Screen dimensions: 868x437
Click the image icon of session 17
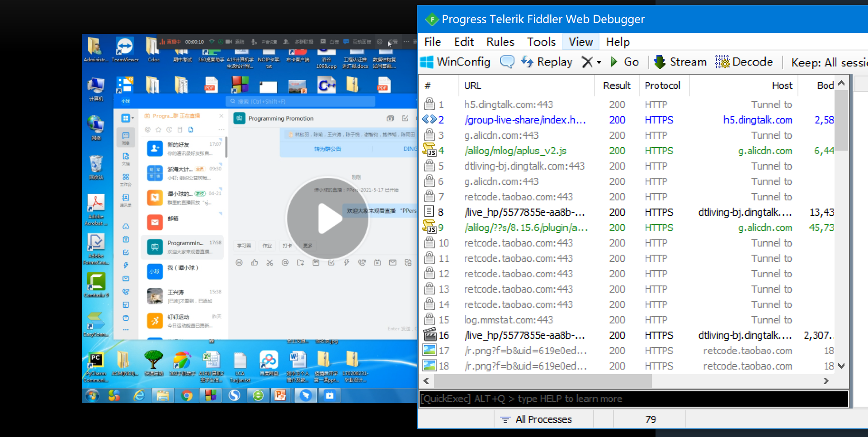[429, 350]
